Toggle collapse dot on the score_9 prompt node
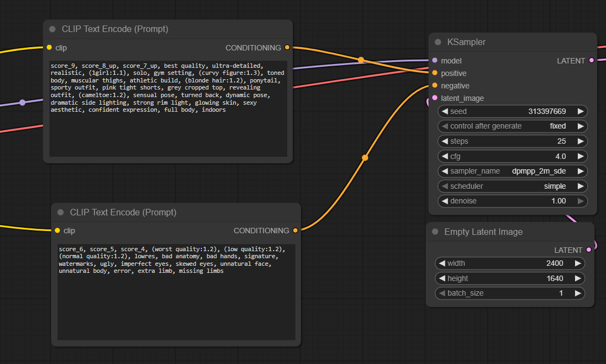This screenshot has height=364, width=606. pyautogui.click(x=52, y=29)
